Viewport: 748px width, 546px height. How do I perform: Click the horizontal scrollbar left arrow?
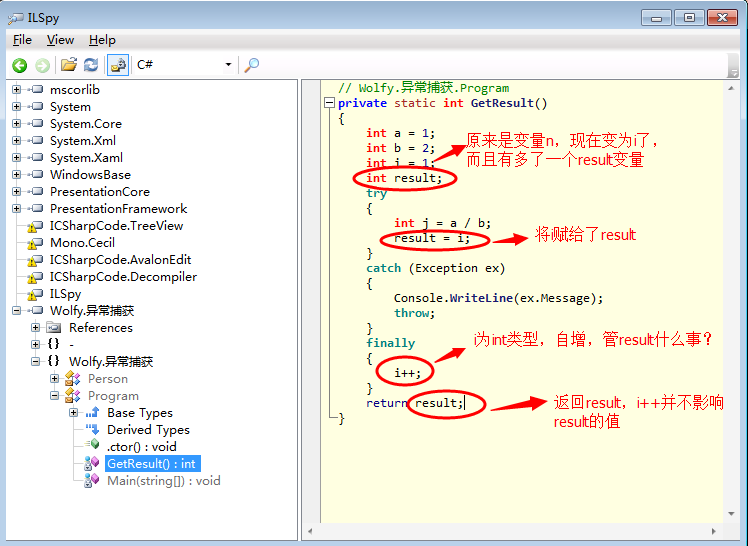point(311,531)
